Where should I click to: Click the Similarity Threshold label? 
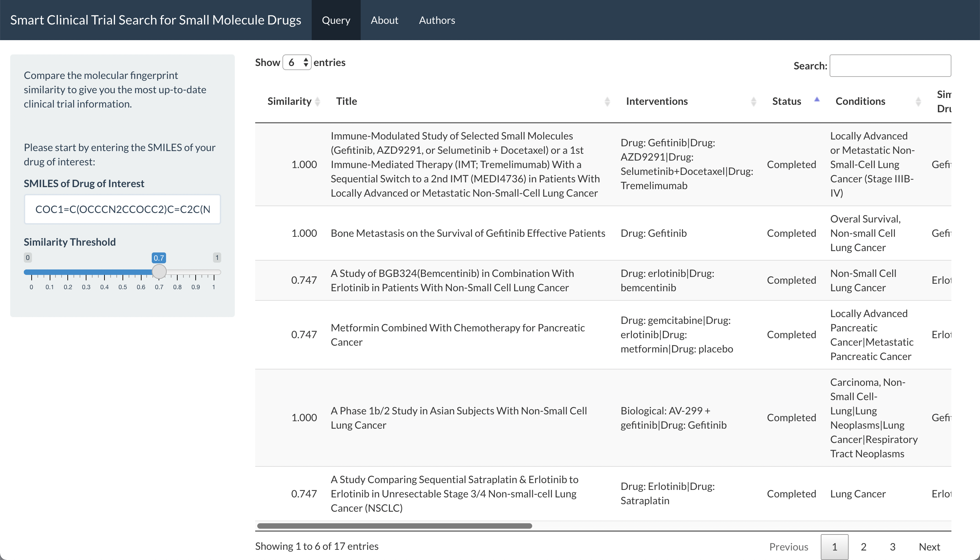(x=70, y=242)
